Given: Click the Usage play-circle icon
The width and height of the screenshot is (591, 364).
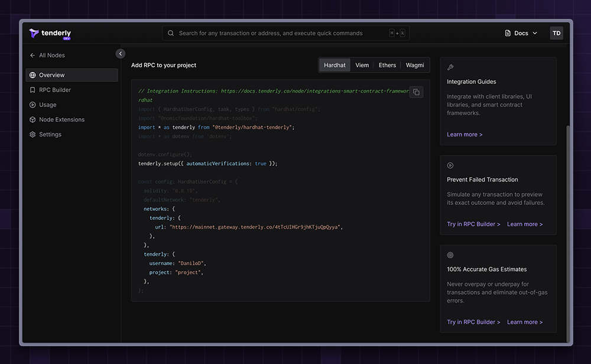Looking at the screenshot, I should [x=33, y=105].
